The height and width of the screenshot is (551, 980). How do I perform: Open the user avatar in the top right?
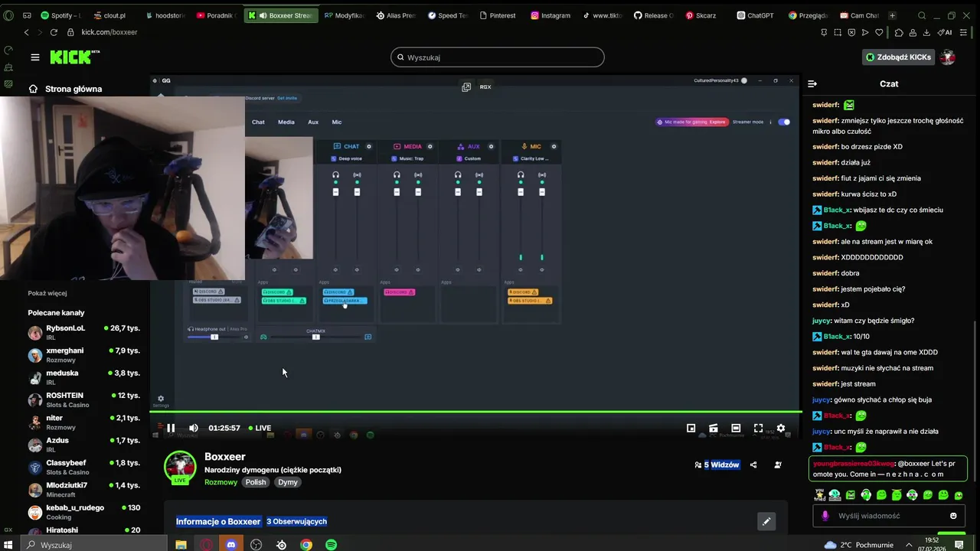948,57
